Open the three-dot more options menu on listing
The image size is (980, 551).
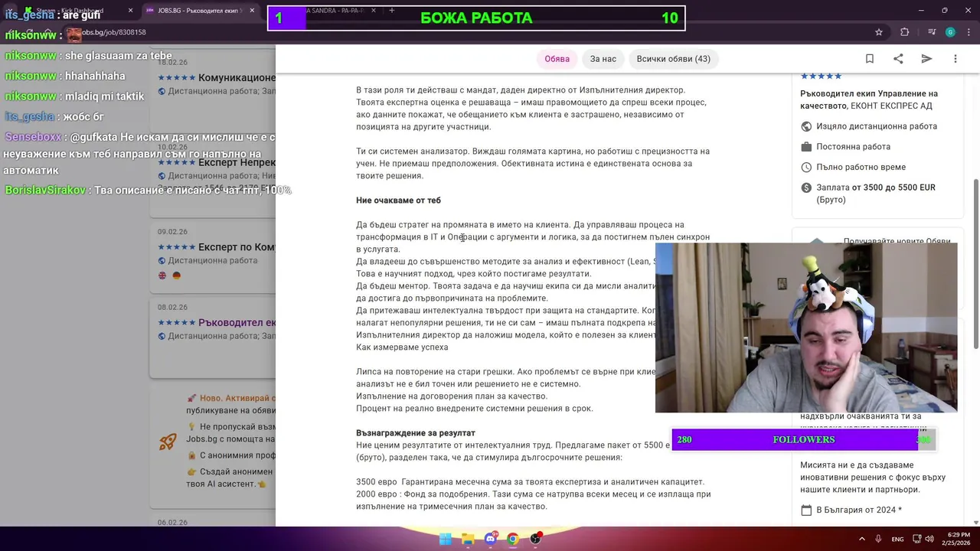point(955,59)
